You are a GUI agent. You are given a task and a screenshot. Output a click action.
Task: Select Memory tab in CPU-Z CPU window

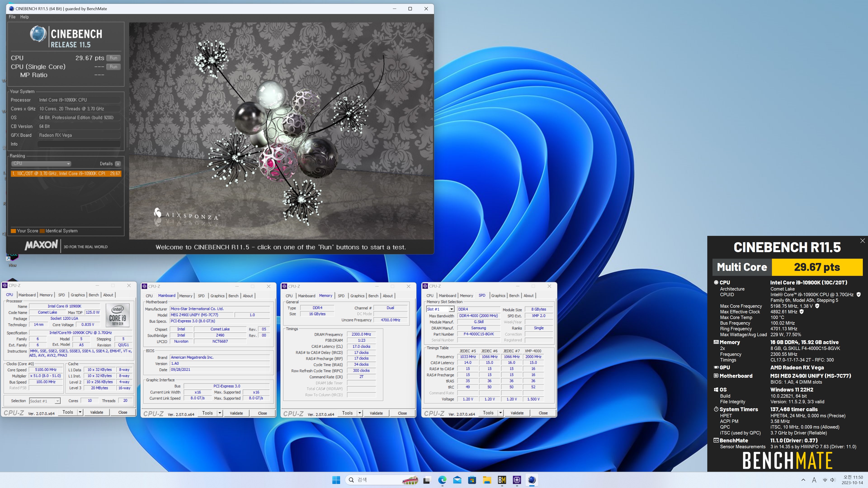tap(46, 295)
